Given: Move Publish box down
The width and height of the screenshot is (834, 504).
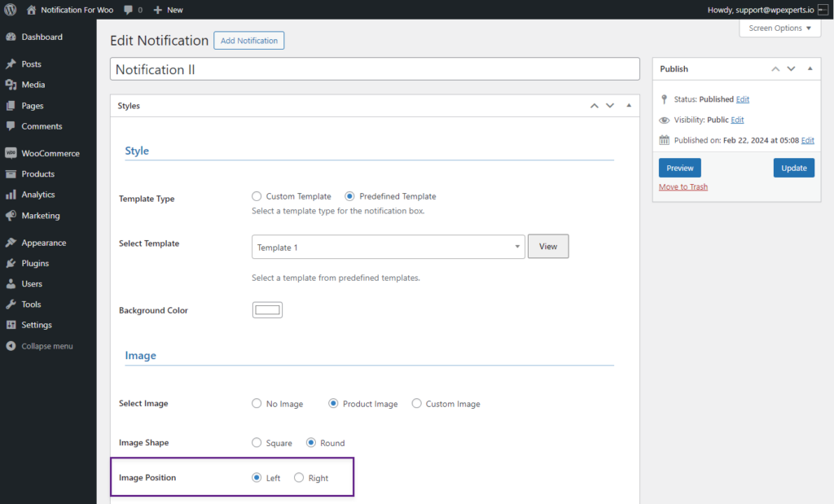Looking at the screenshot, I should point(792,69).
